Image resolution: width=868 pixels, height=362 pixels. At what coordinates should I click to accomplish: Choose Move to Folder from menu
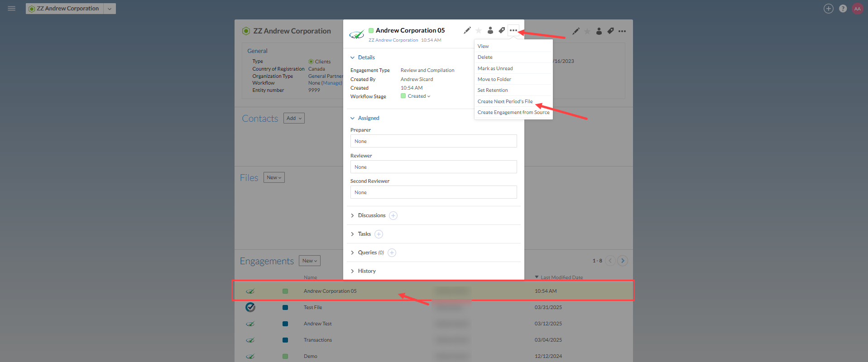(494, 79)
